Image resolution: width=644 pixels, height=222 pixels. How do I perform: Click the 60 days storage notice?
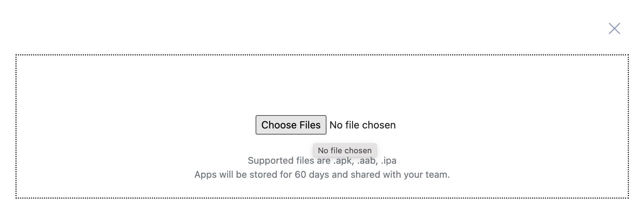[x=322, y=174]
